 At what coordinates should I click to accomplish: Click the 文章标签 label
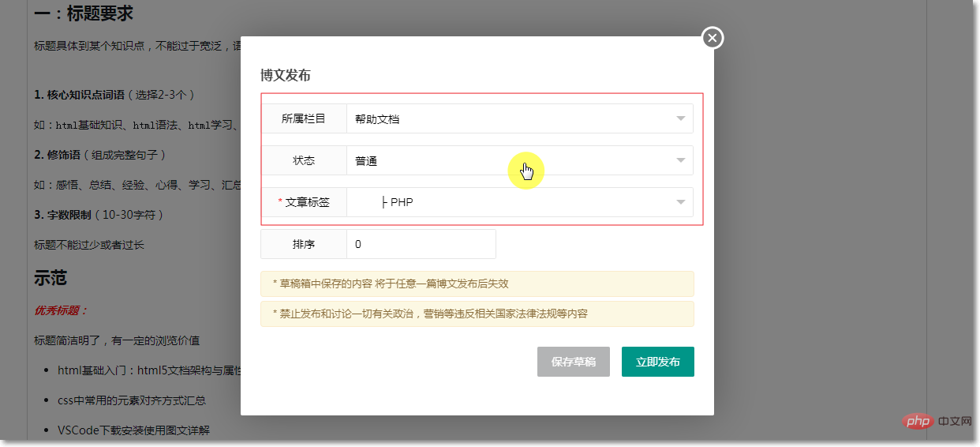[304, 202]
